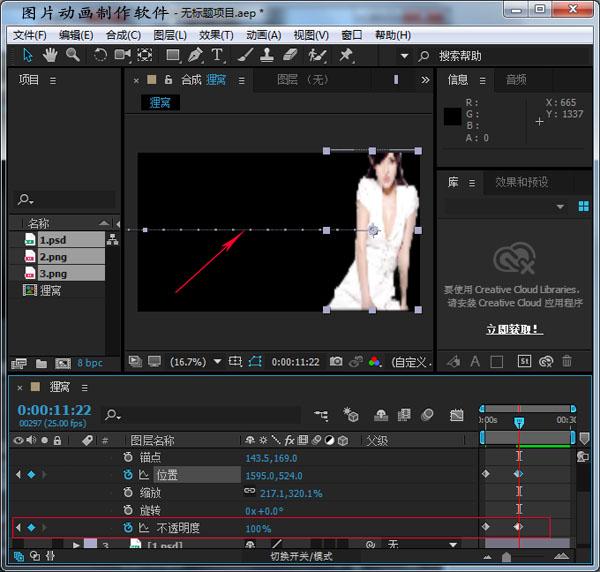Click the new composition icon in Project panel

pyautogui.click(x=63, y=363)
